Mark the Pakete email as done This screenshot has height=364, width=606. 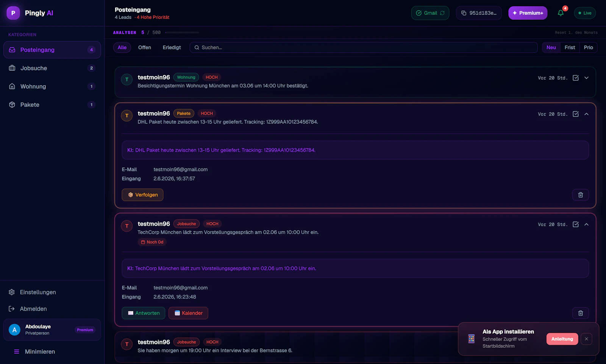coord(576,114)
